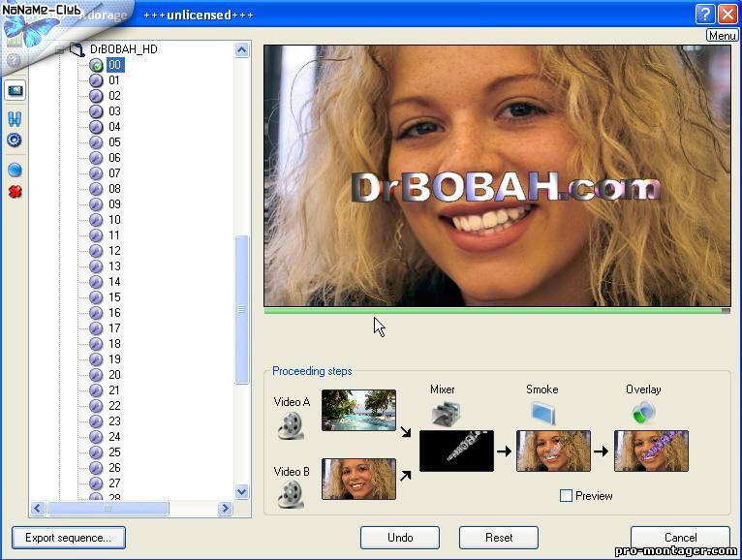Screen dimensions: 742x560
Task: Click the Export sequence button
Action: tap(69, 538)
